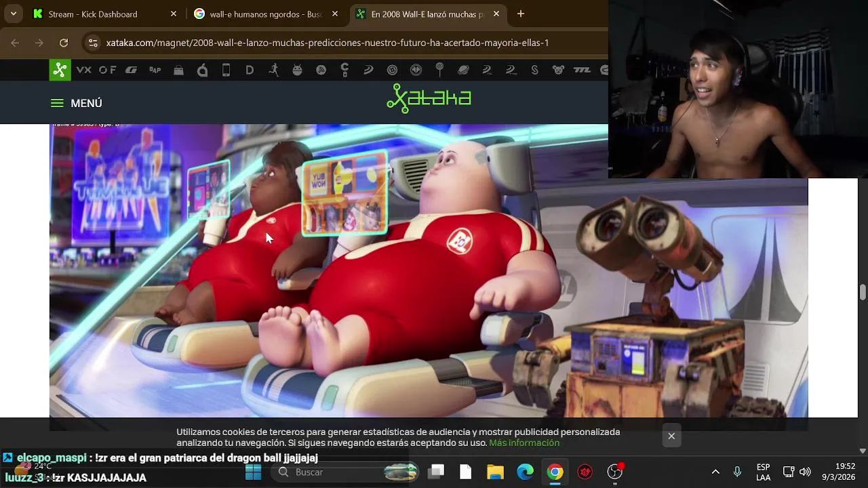Close the wall-e Google search tab
Screen dimensions: 868x488
point(335,14)
